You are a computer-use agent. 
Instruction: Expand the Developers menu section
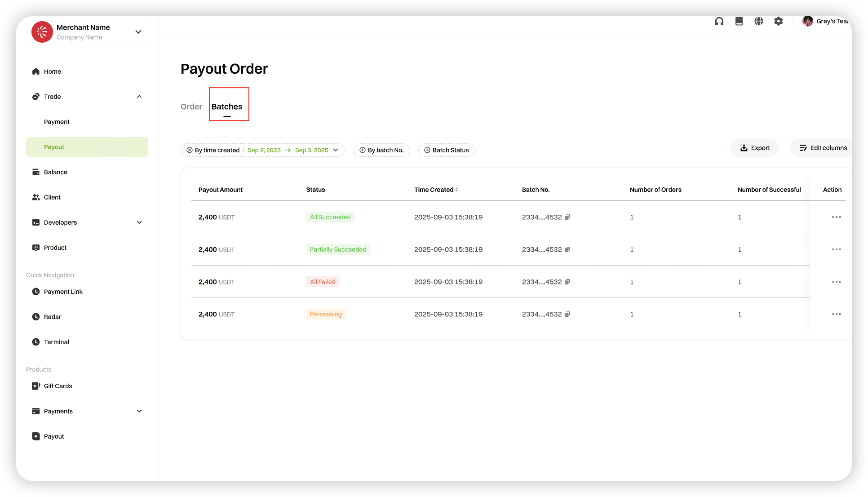[x=139, y=222]
